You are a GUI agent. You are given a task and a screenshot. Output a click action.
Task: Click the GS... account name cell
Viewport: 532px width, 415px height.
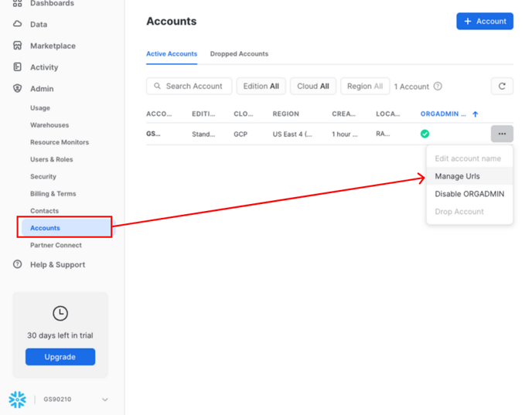point(153,134)
